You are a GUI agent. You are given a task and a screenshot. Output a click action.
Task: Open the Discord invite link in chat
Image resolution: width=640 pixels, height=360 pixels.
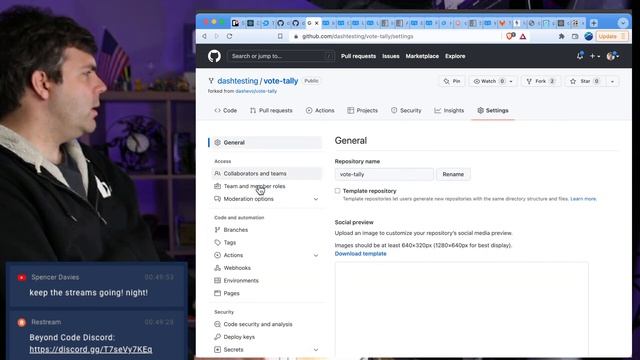[91, 349]
